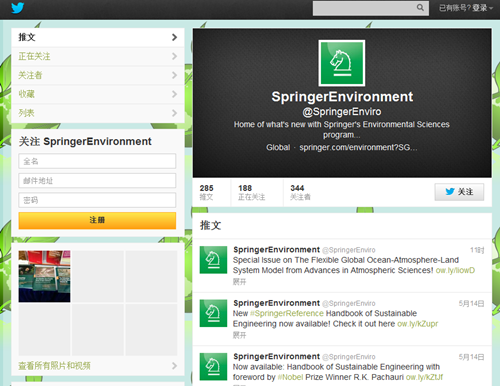
Task: Select the 收藏 sidebar menu item
Action: coord(98,94)
